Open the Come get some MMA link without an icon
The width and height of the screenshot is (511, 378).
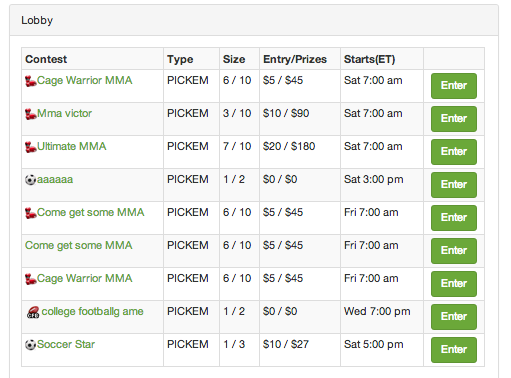[79, 245]
